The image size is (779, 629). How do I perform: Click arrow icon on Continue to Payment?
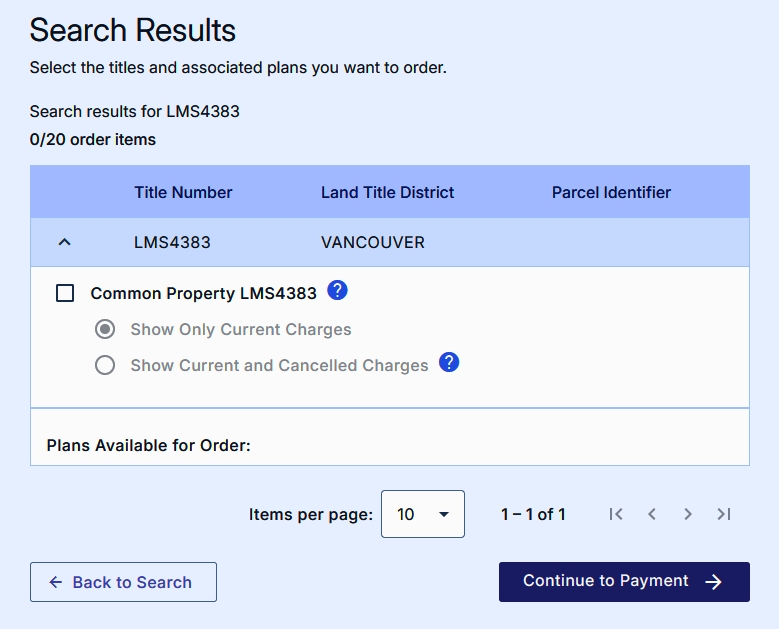713,582
